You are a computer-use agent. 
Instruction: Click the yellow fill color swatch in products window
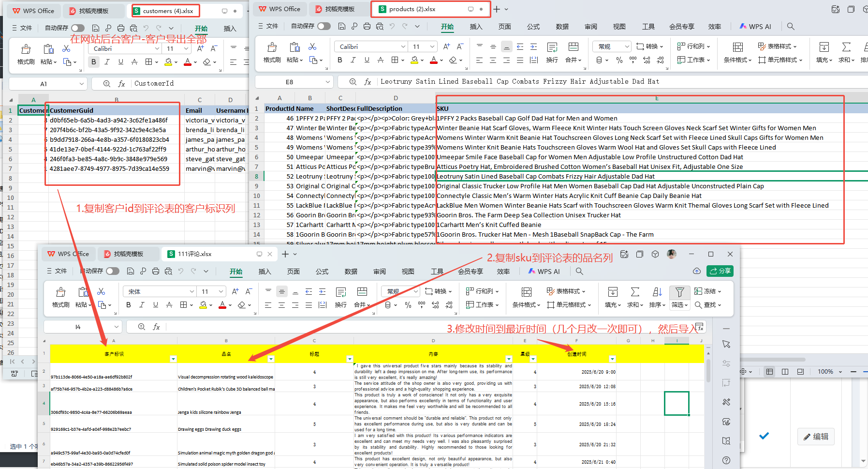(414, 60)
